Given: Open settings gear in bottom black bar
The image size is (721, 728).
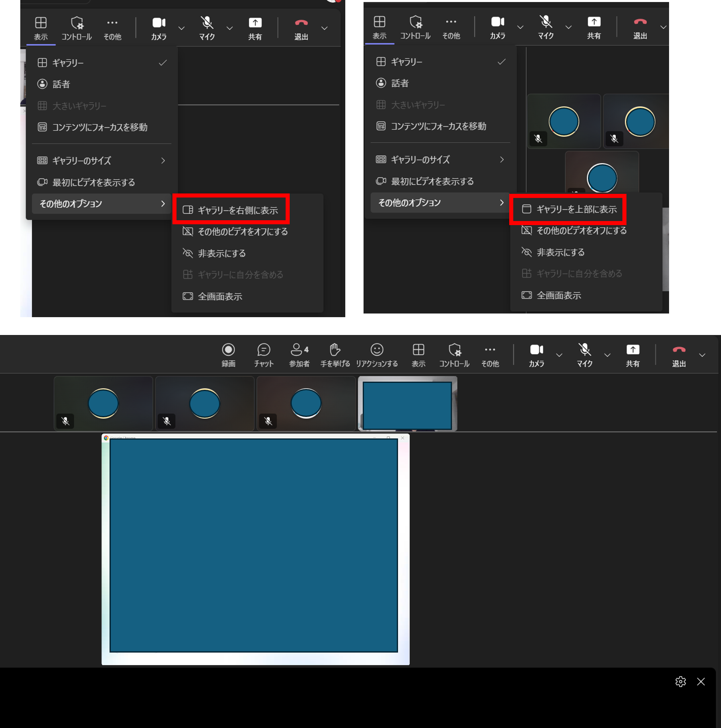Looking at the screenshot, I should (680, 681).
